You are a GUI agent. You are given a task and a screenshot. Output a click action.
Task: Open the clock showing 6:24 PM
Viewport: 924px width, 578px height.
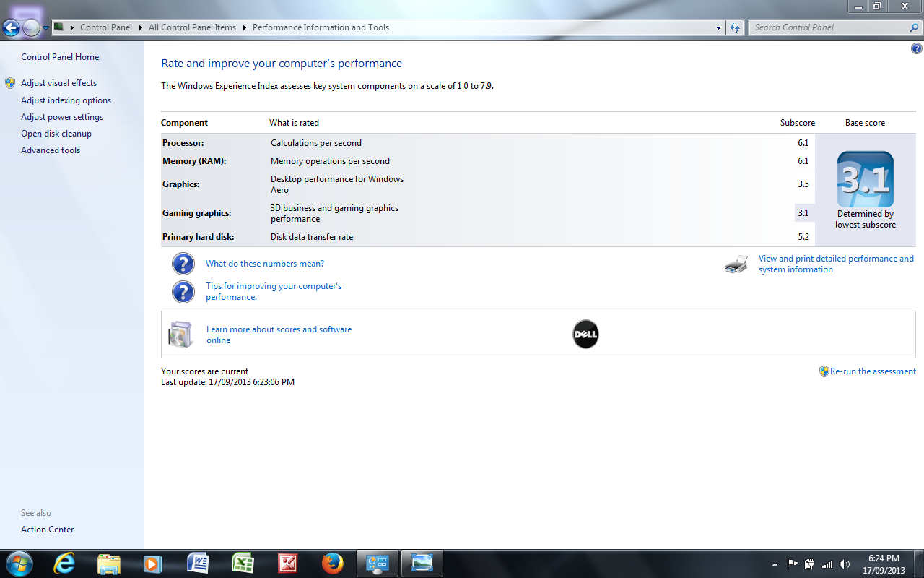coord(884,564)
